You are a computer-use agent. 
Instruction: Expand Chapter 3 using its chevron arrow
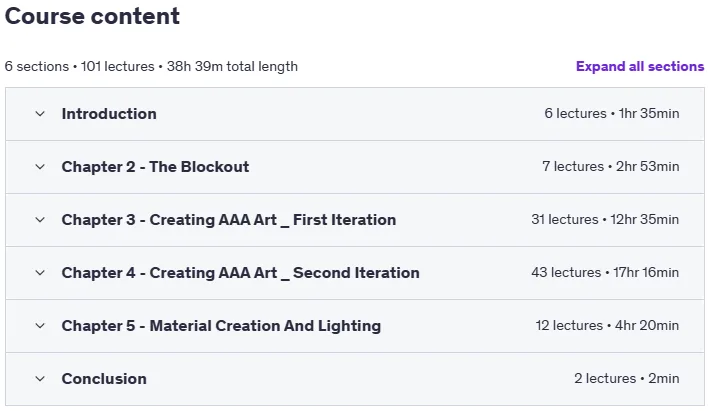(x=40, y=220)
